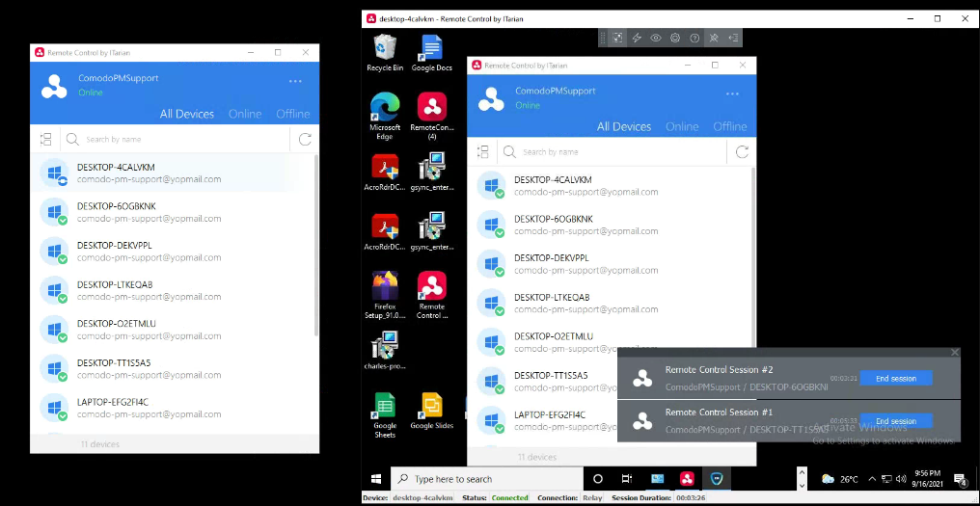The width and height of the screenshot is (980, 506).
Task: Open Task View on the remote taskbar
Action: tap(627, 479)
